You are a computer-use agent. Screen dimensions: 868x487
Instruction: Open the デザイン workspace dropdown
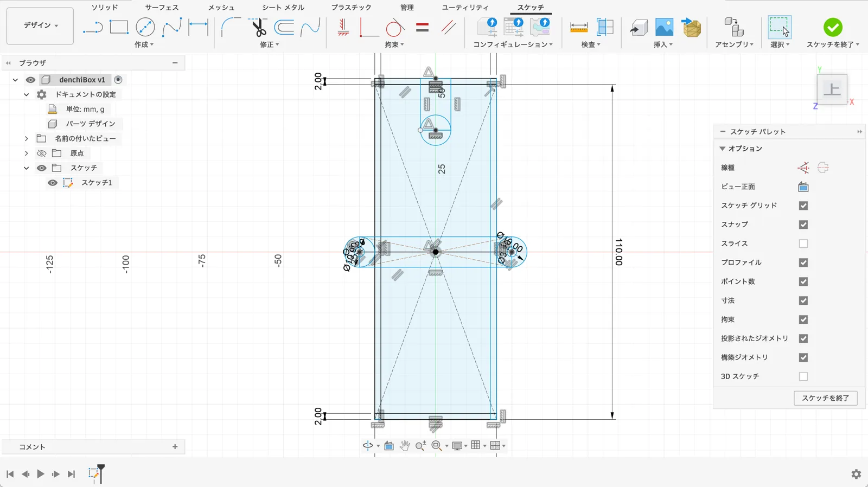(40, 25)
